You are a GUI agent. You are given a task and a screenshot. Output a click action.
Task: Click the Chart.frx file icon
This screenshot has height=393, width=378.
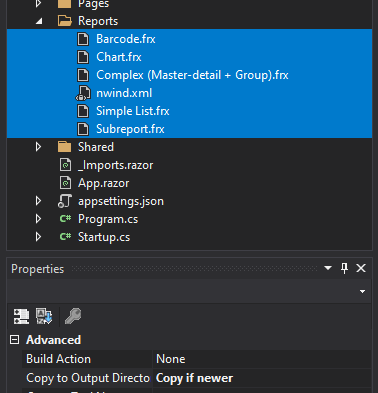pos(83,57)
